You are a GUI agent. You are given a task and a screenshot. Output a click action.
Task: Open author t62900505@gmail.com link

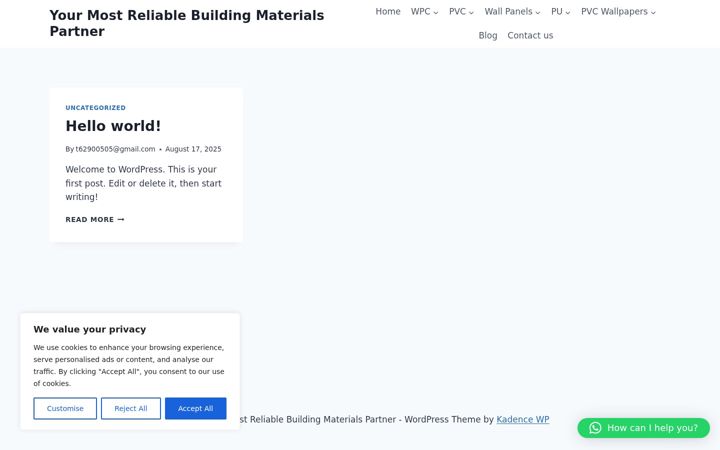coord(115,149)
